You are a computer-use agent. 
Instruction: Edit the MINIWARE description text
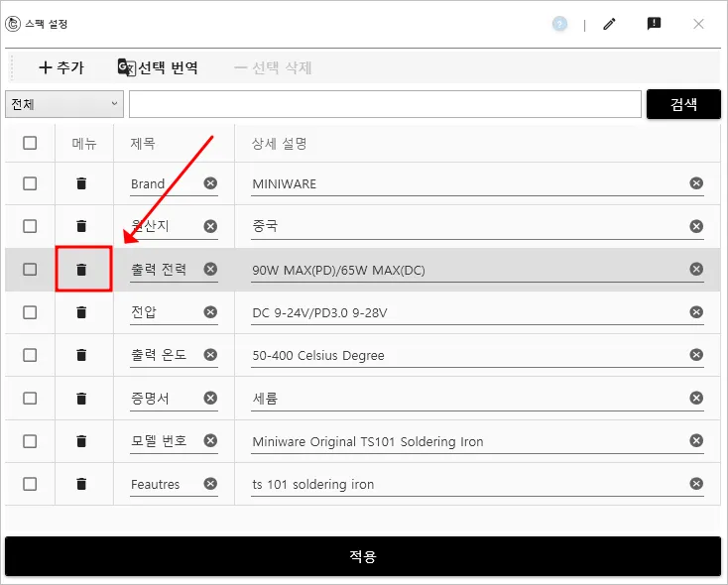(x=284, y=184)
